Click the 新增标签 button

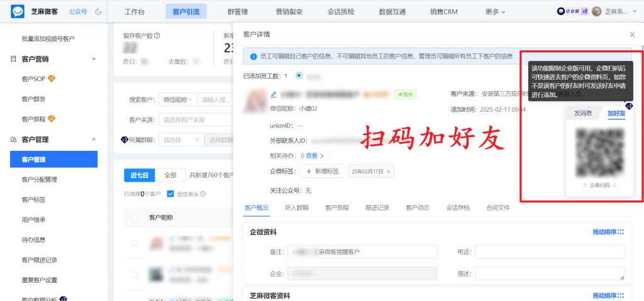[322, 172]
